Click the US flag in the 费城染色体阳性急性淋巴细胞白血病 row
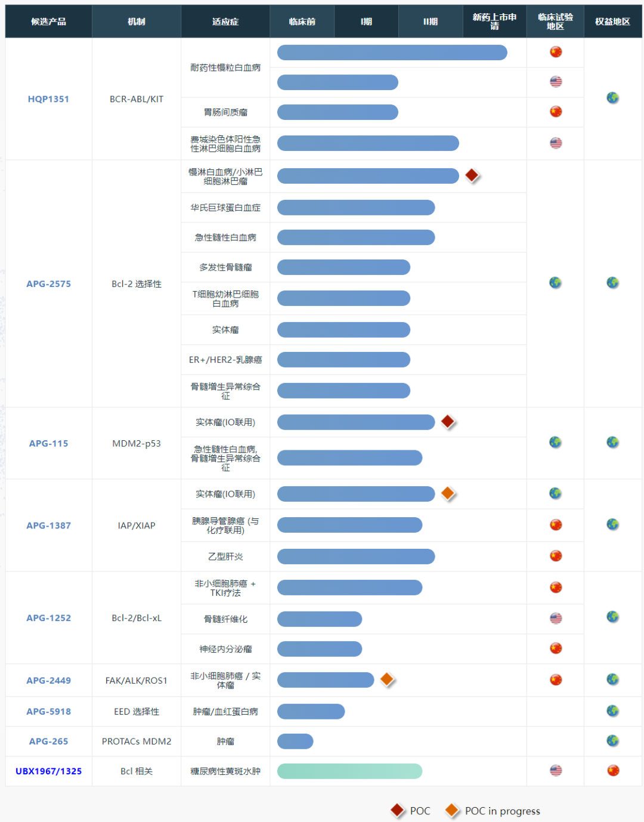This screenshot has width=644, height=822. click(x=556, y=143)
